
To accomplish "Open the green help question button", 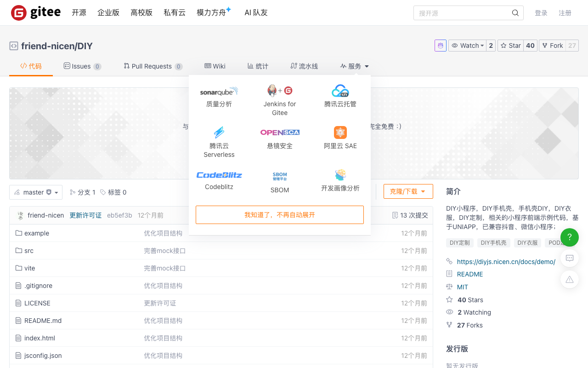I will tap(570, 237).
